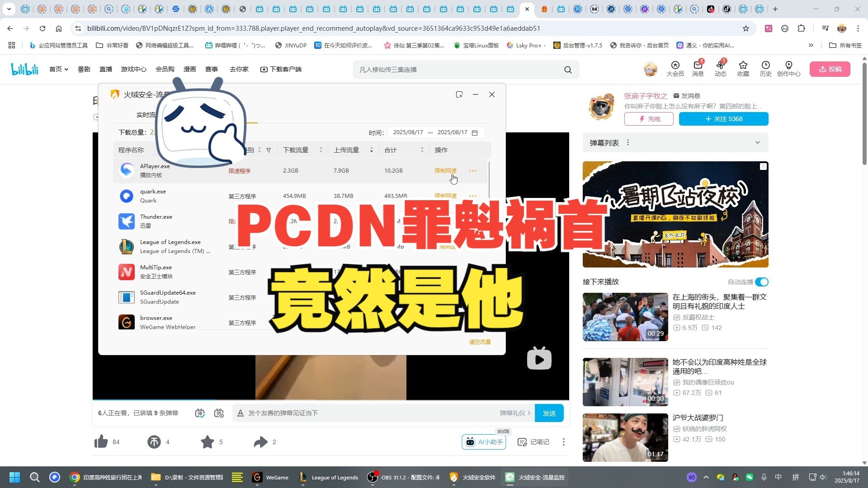The image size is (868, 488).
Task: Open the 会员购 nav item
Action: coord(165,69)
